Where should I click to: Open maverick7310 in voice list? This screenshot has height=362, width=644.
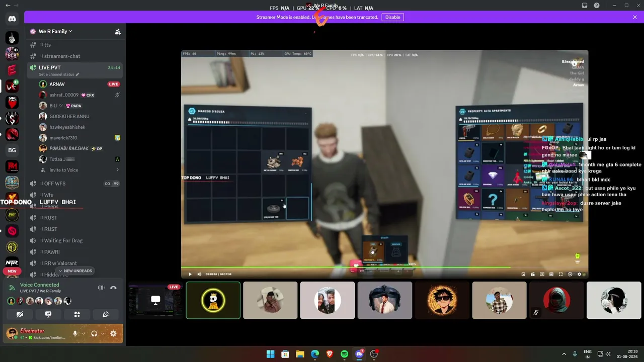pyautogui.click(x=79, y=138)
